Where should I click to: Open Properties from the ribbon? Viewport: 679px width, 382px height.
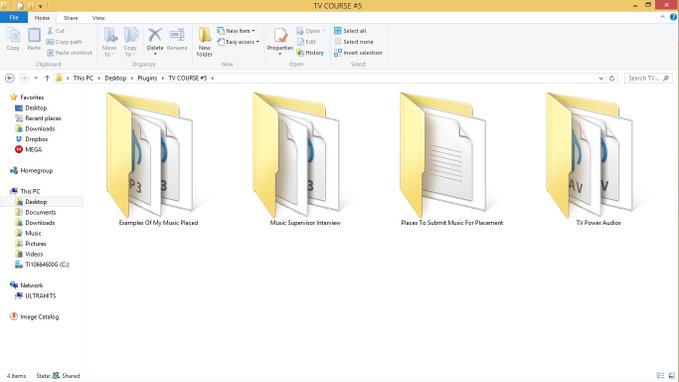tap(280, 41)
